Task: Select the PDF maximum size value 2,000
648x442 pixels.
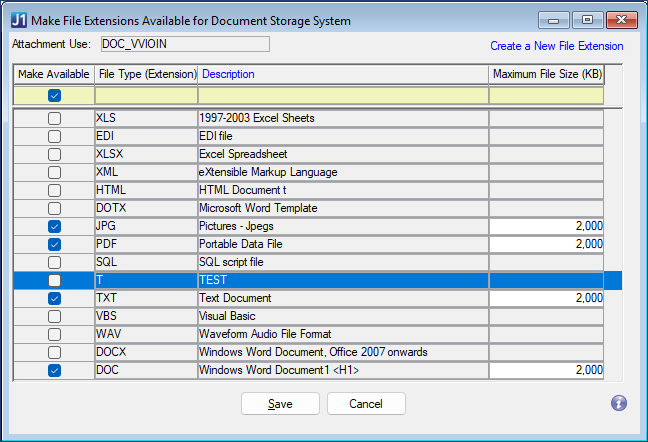Action: click(546, 244)
